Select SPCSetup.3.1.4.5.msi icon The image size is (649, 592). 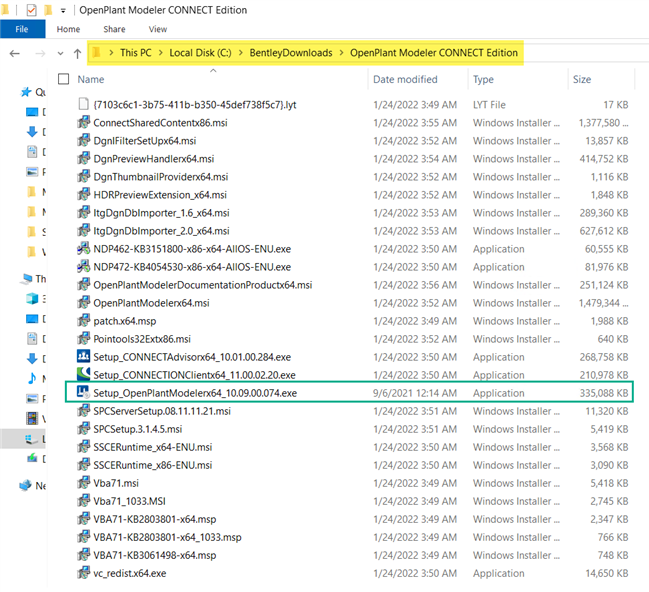pos(84,428)
